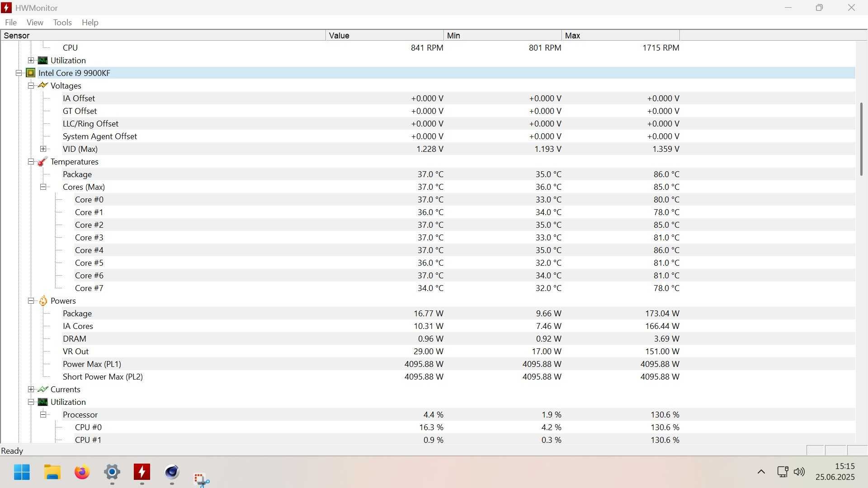The image size is (868, 488).
Task: Click the lower Utilization monitor icon
Action: click(42, 402)
